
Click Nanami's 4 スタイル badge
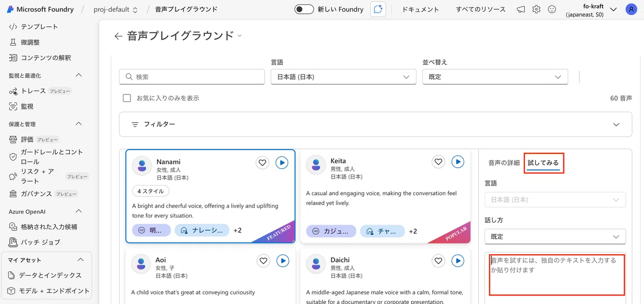coord(151,191)
